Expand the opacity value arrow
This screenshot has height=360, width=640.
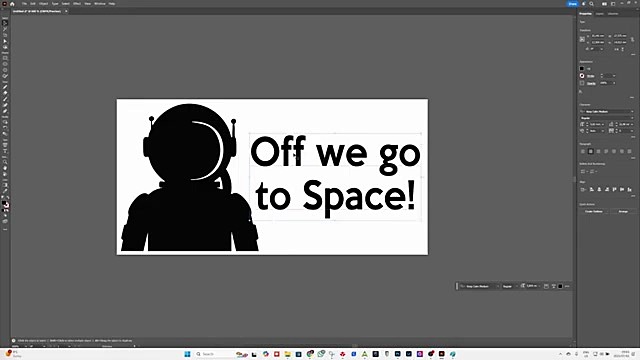pos(614,83)
